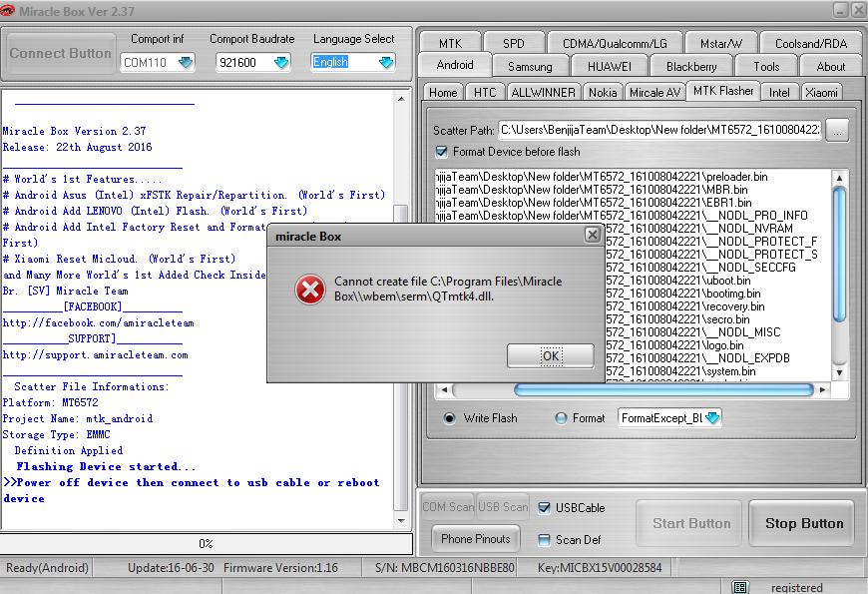Click file list horizontal scroll left arrow
The width and height of the screenshot is (868, 594).
444,390
